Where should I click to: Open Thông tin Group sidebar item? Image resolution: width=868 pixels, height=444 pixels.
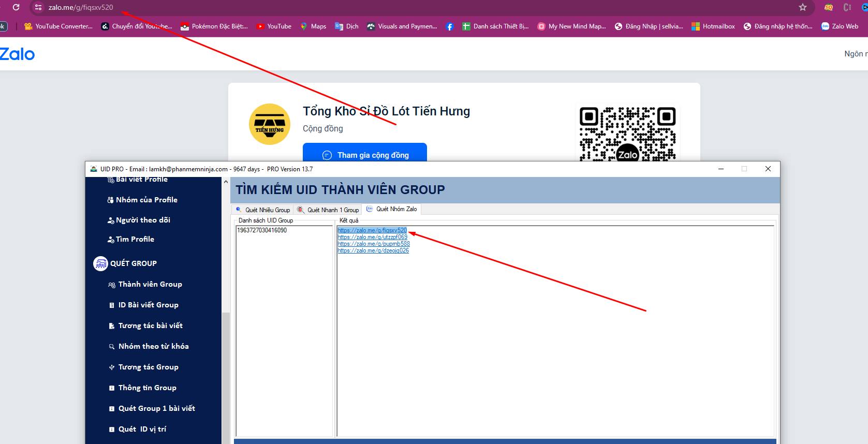click(142, 388)
